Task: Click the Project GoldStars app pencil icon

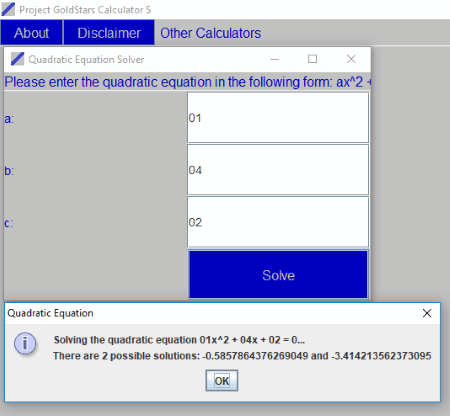Action: [x=8, y=9]
